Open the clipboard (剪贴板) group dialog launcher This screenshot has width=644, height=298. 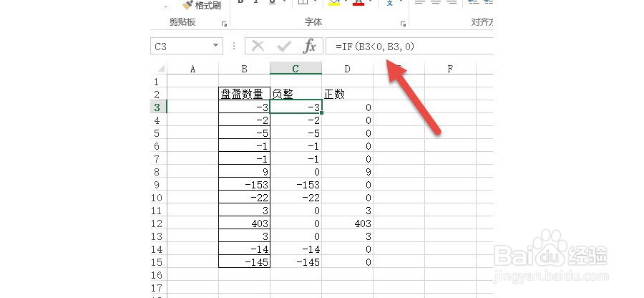coord(224,24)
